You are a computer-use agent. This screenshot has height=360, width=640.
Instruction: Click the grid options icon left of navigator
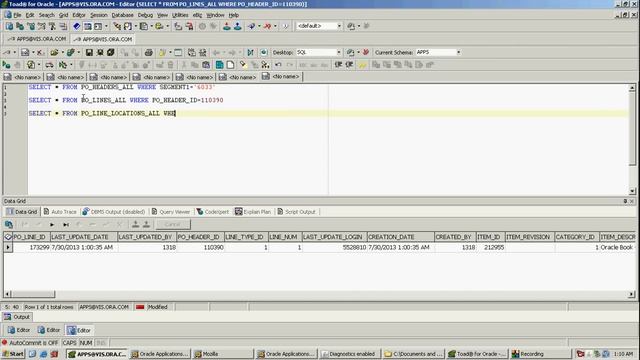pos(9,224)
